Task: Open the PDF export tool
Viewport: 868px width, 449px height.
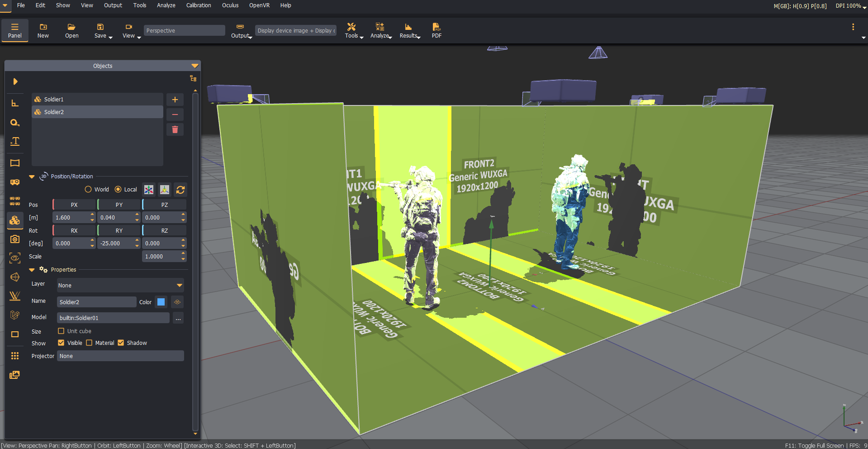Action: (436, 30)
